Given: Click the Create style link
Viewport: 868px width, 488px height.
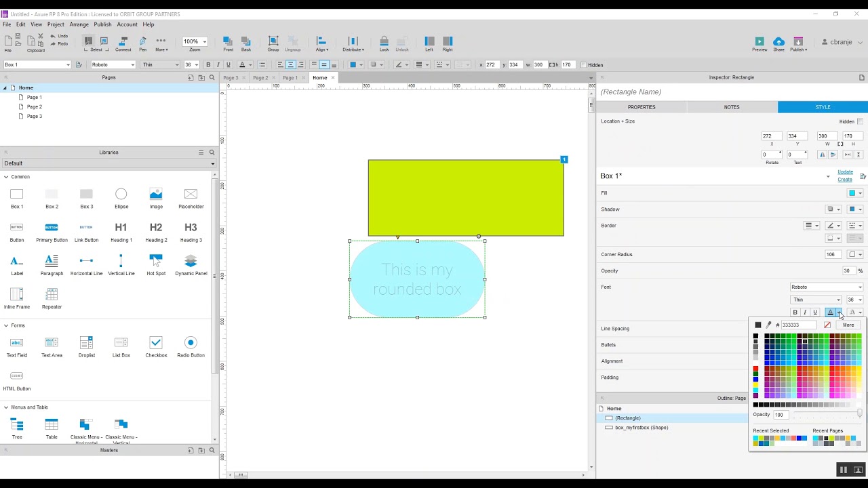Looking at the screenshot, I should [845, 180].
